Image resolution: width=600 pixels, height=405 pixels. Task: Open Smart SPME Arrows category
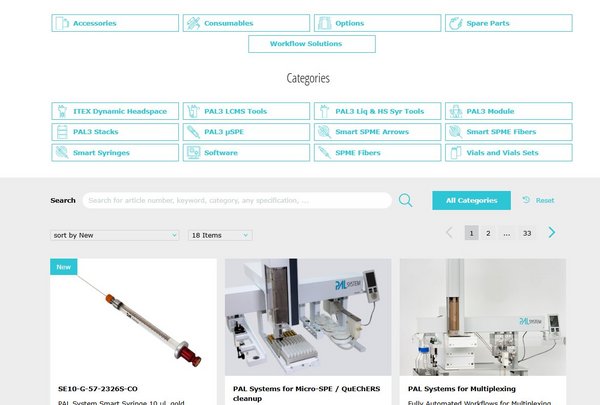point(377,132)
